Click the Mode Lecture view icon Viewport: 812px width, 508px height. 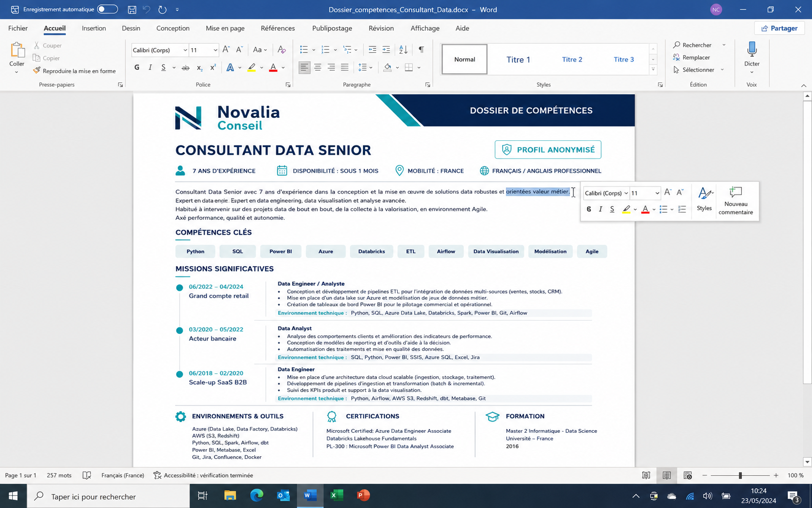(x=646, y=475)
